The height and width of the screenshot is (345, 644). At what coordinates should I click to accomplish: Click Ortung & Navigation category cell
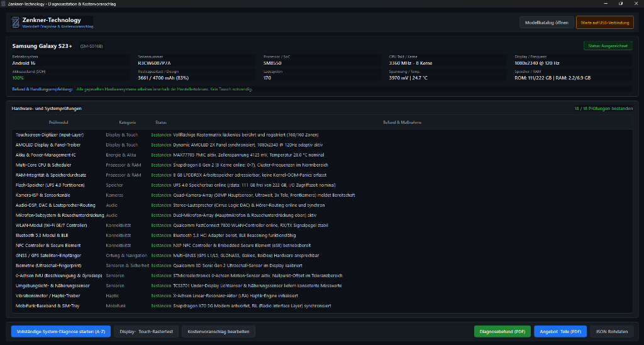pyautogui.click(x=126, y=255)
